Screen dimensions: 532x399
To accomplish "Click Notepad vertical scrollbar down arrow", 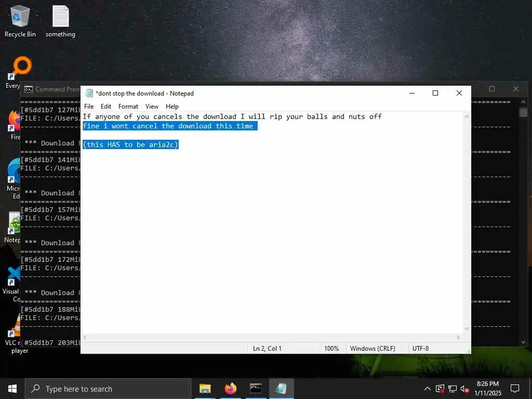I will click(467, 328).
